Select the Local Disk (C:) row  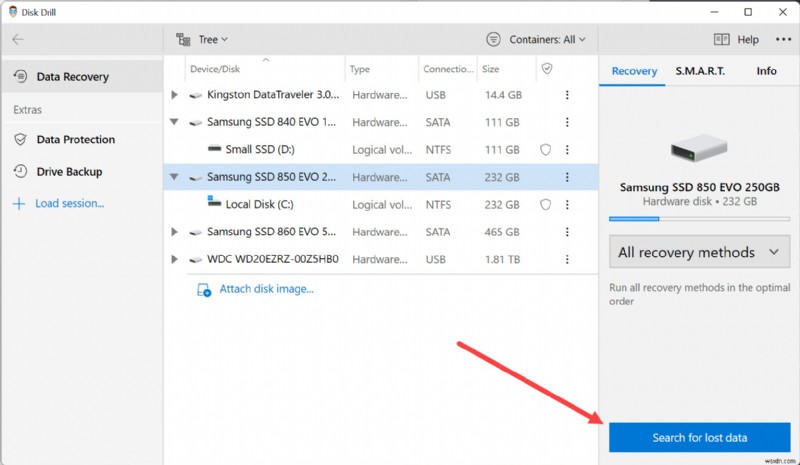tap(381, 205)
